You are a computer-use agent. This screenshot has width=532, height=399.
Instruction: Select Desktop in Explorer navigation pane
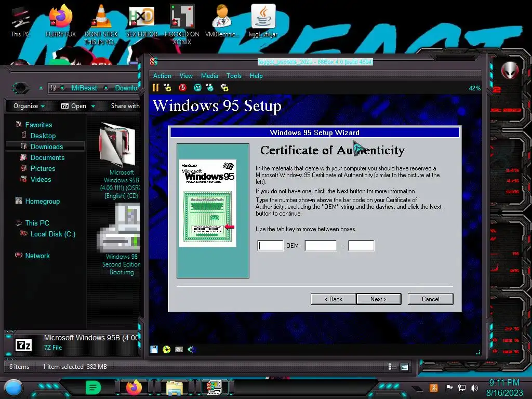(x=43, y=136)
